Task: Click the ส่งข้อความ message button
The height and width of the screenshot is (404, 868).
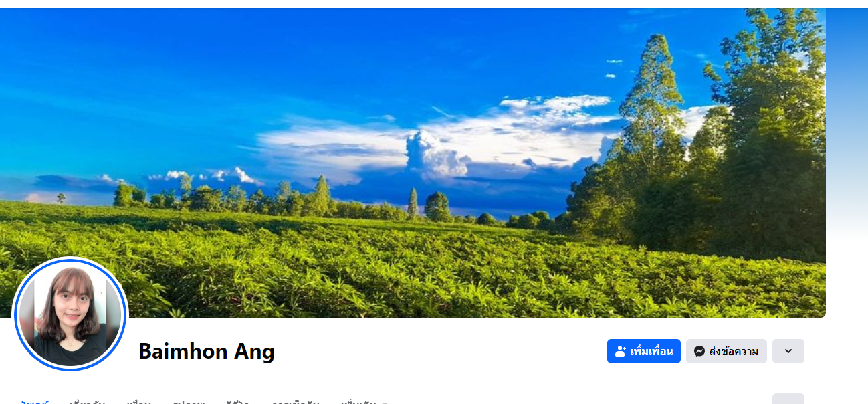Action: (x=726, y=351)
